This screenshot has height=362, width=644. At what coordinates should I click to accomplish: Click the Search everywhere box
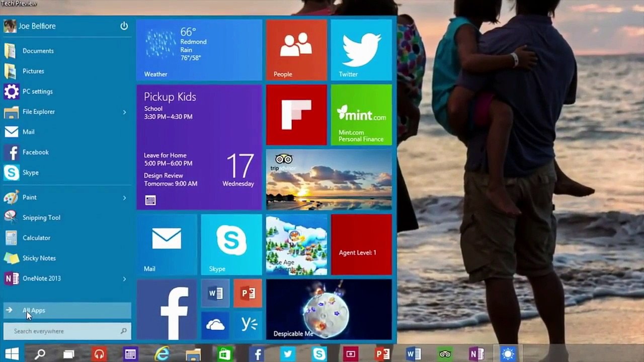tap(67, 331)
